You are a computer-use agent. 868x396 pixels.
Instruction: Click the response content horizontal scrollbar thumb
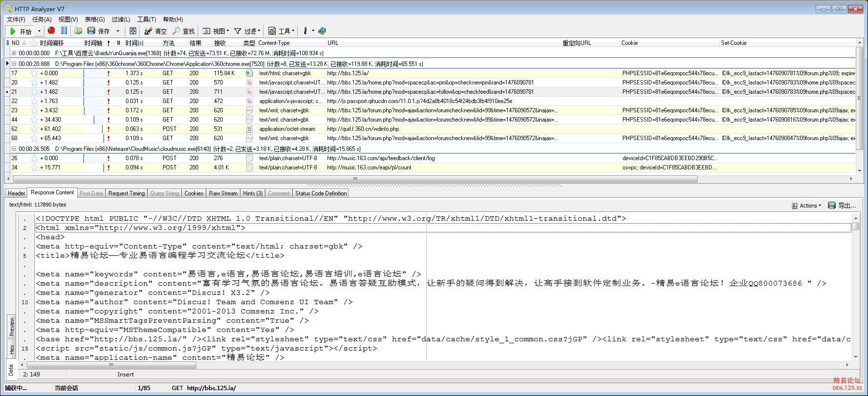click(x=111, y=365)
